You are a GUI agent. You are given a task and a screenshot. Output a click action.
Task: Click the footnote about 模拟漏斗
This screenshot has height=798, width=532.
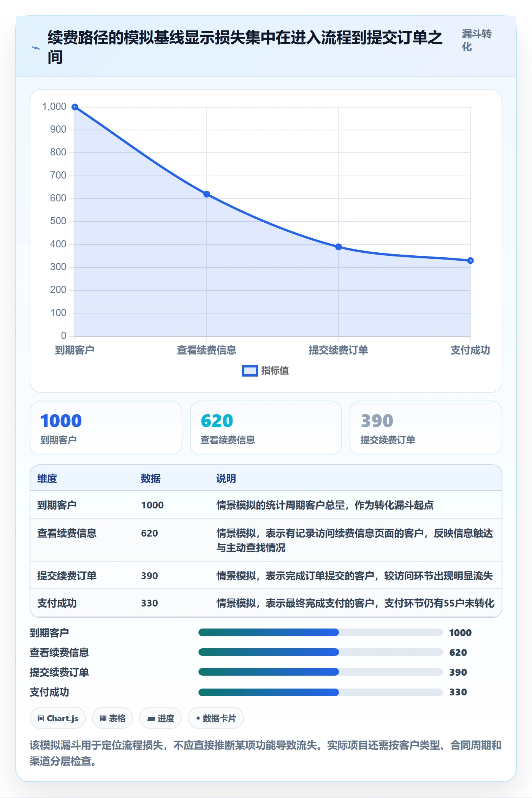(x=266, y=753)
